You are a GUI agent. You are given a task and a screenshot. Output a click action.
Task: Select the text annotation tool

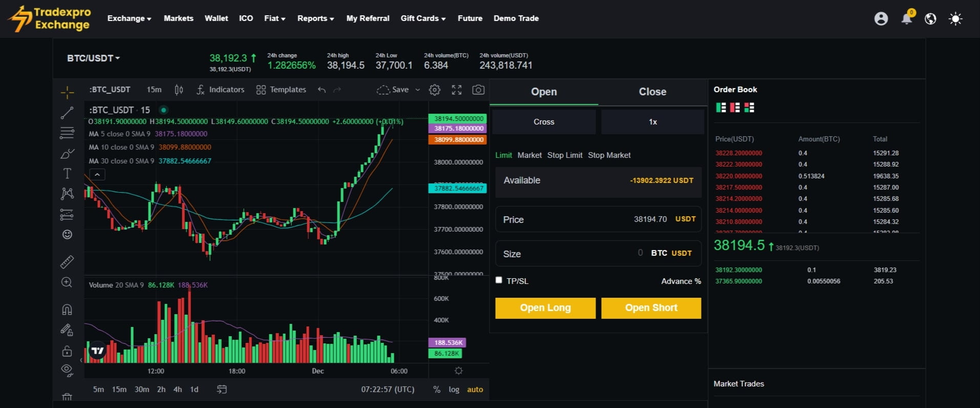(67, 174)
